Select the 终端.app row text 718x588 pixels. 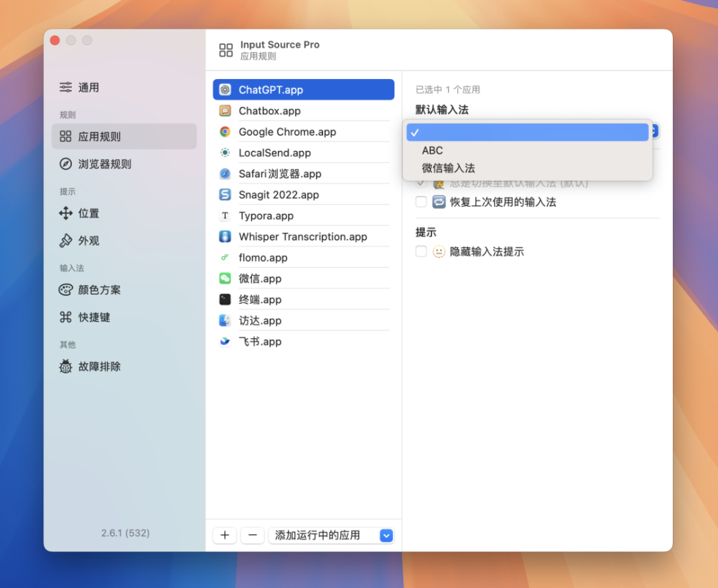point(260,300)
